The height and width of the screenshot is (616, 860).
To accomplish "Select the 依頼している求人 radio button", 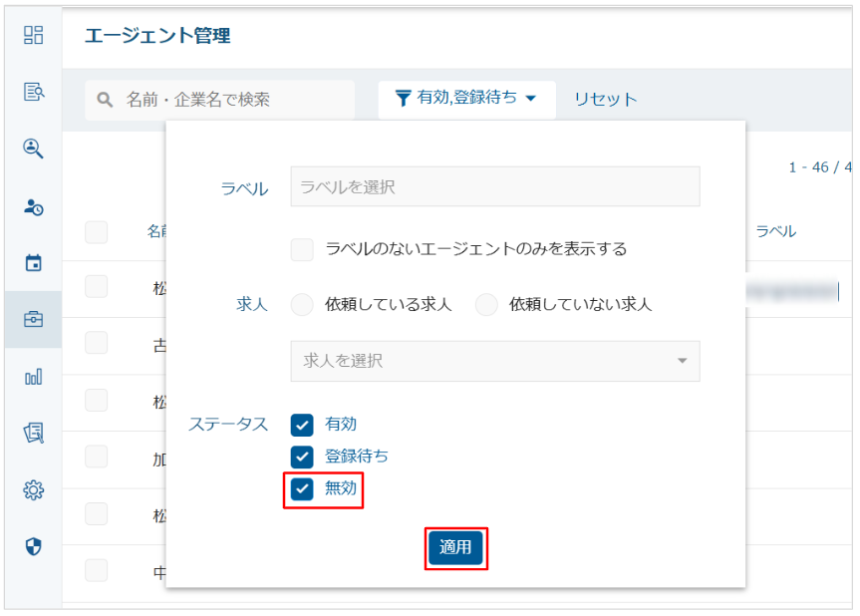I will pos(302,305).
